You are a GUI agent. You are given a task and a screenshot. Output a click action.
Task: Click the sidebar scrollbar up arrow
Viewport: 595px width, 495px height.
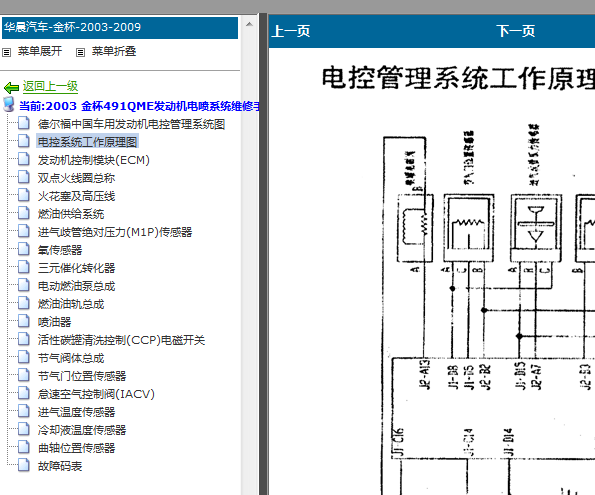click(249, 24)
